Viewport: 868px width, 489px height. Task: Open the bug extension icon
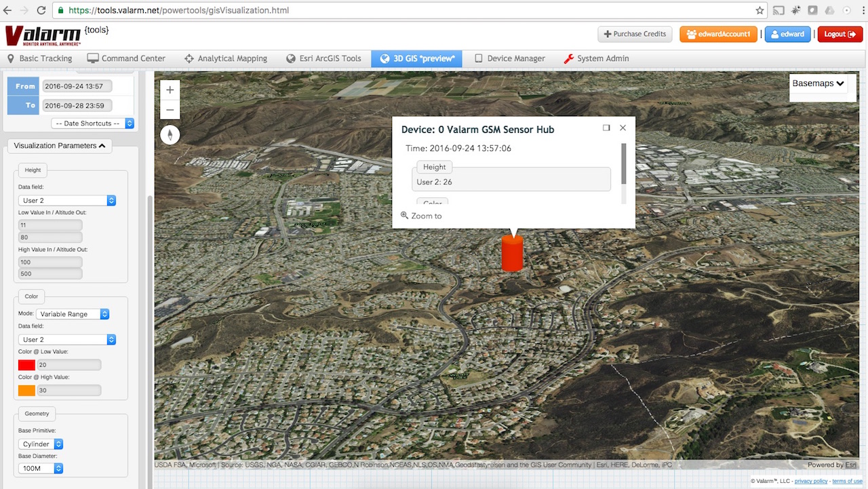click(795, 10)
